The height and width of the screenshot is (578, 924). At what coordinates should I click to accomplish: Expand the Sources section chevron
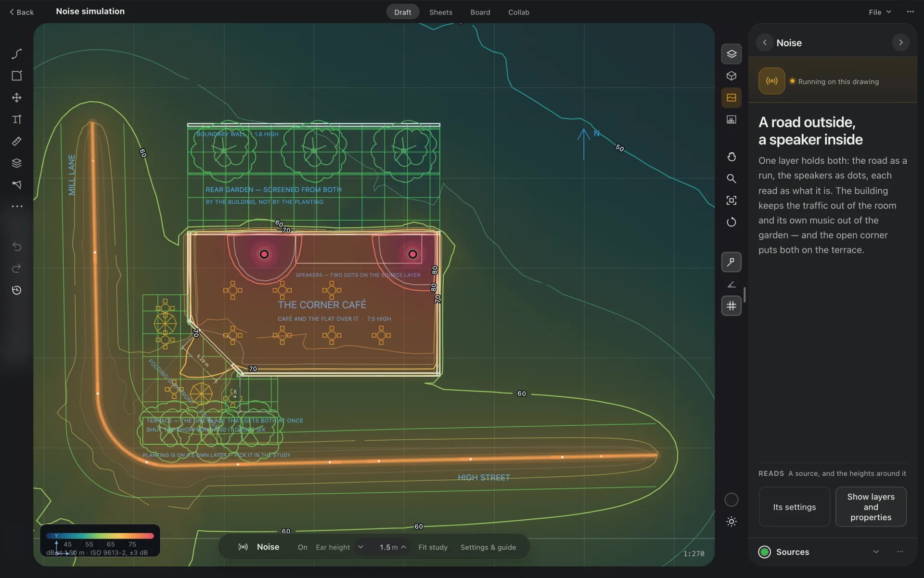click(x=876, y=552)
